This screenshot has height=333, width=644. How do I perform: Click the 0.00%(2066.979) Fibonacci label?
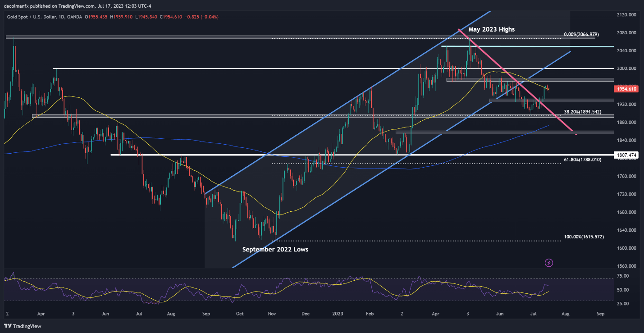point(581,34)
